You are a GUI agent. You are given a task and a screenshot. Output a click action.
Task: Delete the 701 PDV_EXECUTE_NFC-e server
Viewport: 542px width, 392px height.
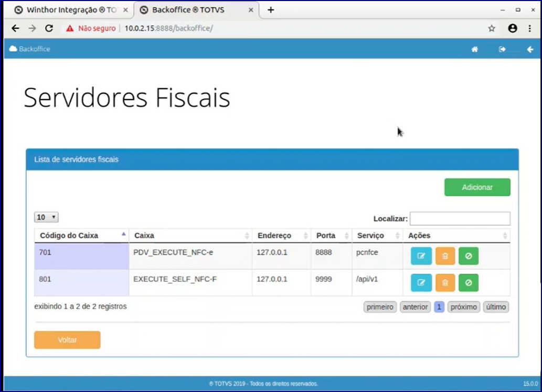[445, 256]
